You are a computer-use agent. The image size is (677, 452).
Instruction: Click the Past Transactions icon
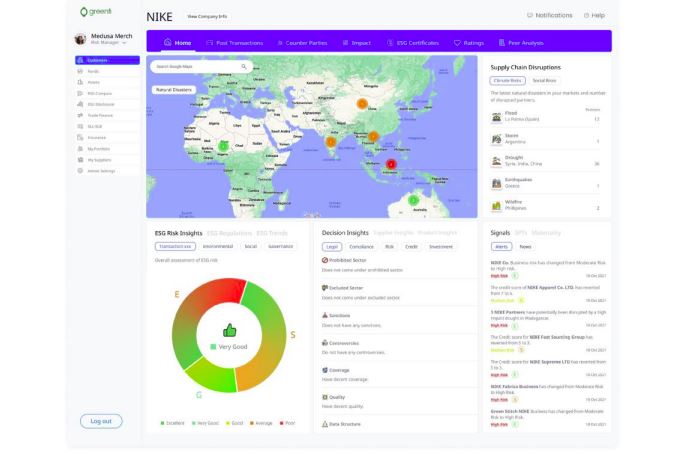(209, 43)
